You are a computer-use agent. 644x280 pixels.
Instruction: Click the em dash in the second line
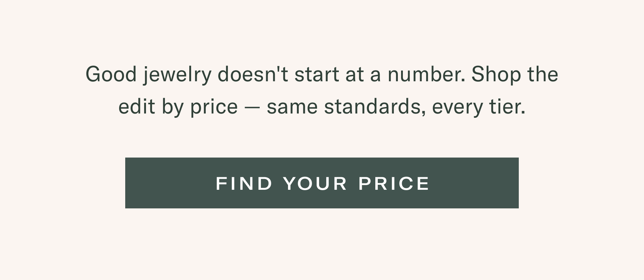click(252, 107)
